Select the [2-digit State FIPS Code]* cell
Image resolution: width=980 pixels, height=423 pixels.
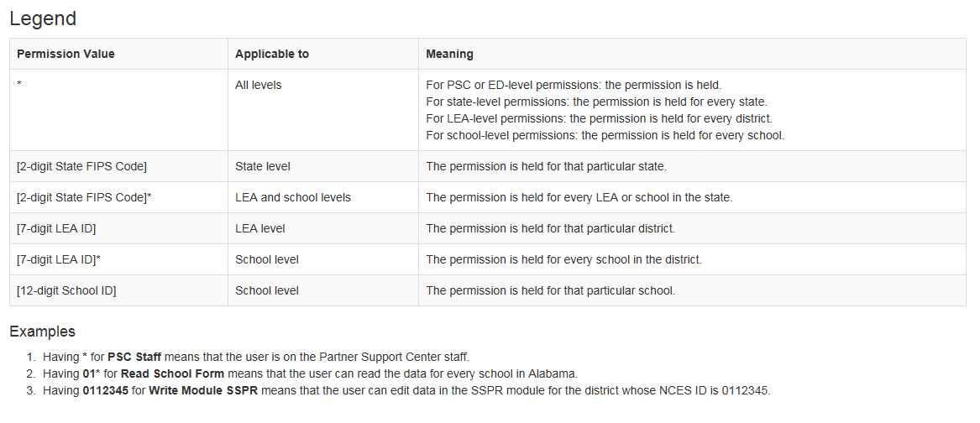84,197
